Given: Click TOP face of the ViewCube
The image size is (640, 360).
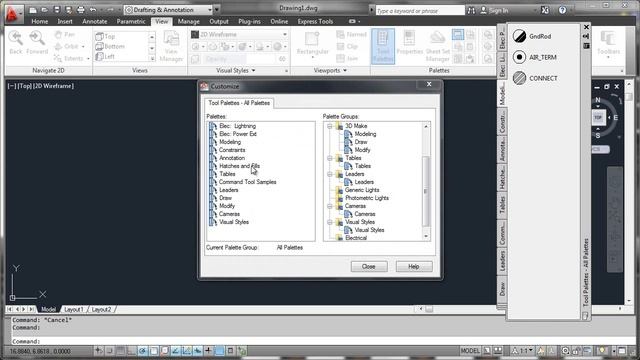Looking at the screenshot, I should (598, 118).
